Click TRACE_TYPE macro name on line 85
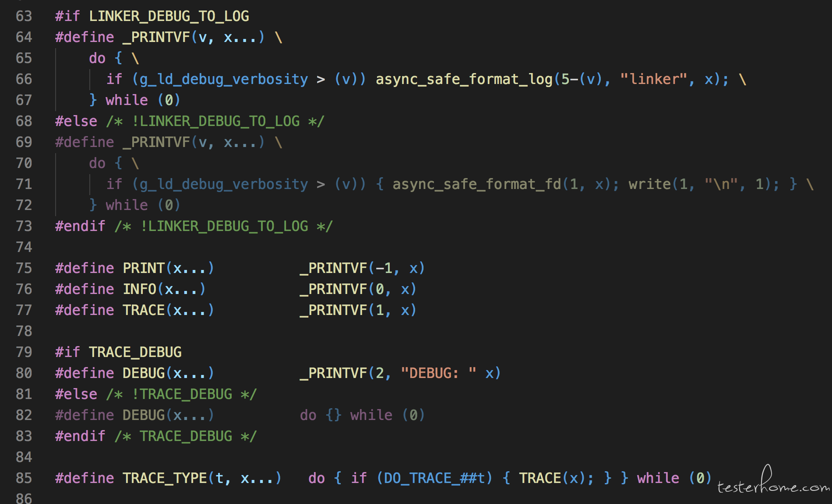The image size is (832, 504). [x=165, y=478]
